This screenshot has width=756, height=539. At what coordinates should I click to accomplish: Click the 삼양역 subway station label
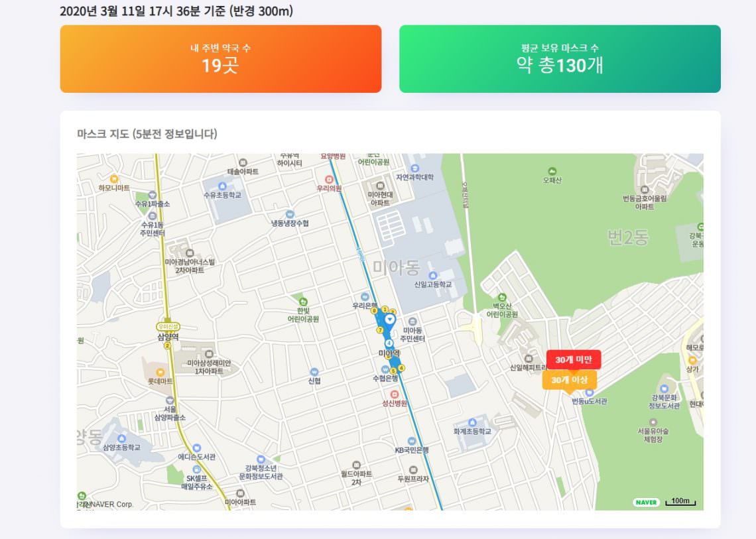pos(168,337)
